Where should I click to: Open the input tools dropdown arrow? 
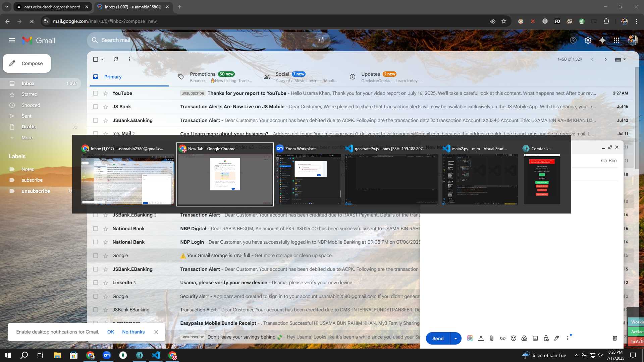pos(625,59)
